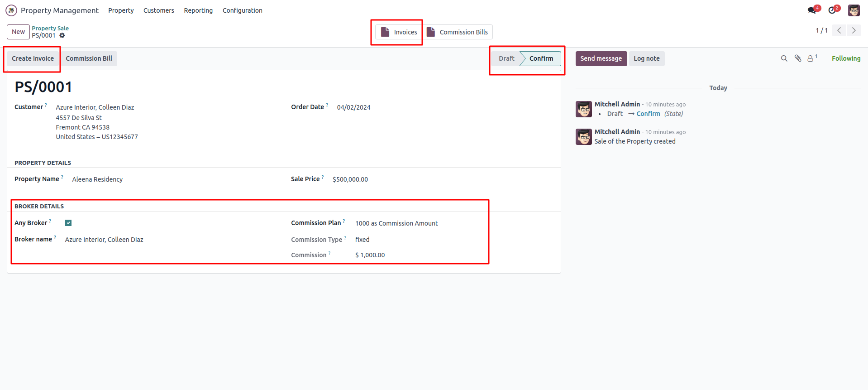Image resolution: width=868 pixels, height=390 pixels.
Task: Expand the Customers menu
Action: pyautogui.click(x=158, y=10)
